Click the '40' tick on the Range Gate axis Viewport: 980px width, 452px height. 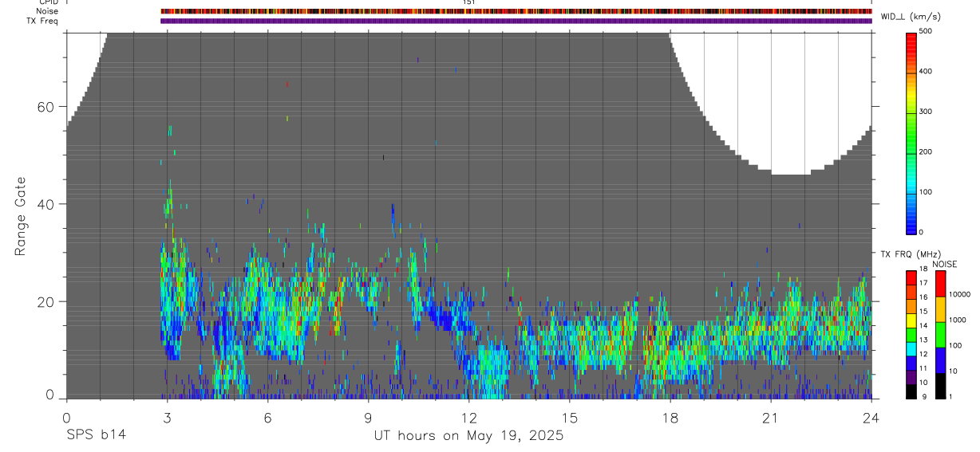(47, 204)
